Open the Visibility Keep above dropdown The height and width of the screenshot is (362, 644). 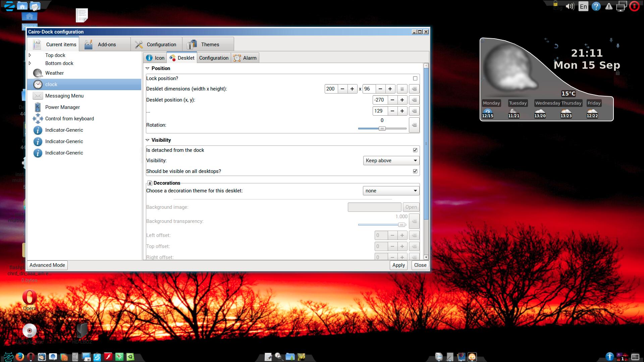click(x=391, y=161)
